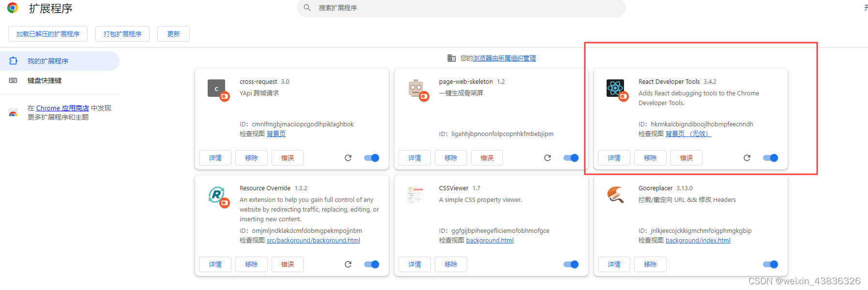Remove the page-web-skeleton extension

tap(451, 158)
